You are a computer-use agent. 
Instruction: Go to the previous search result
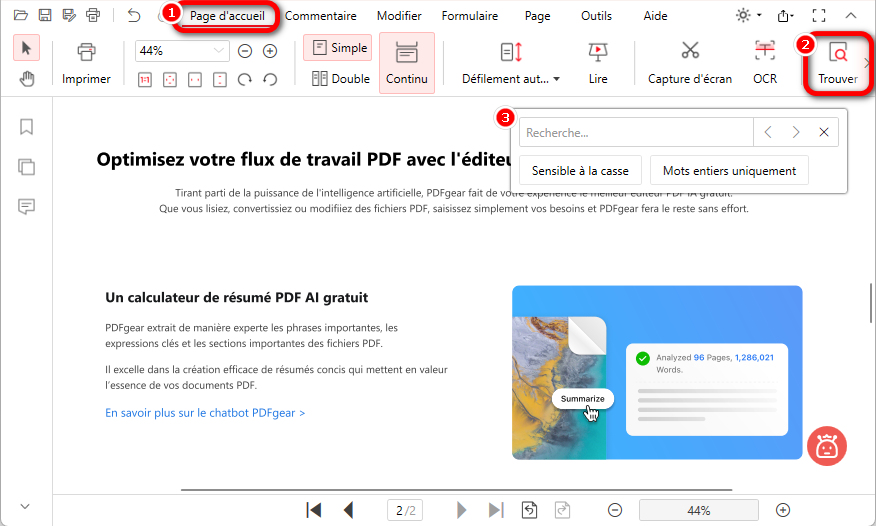[768, 132]
